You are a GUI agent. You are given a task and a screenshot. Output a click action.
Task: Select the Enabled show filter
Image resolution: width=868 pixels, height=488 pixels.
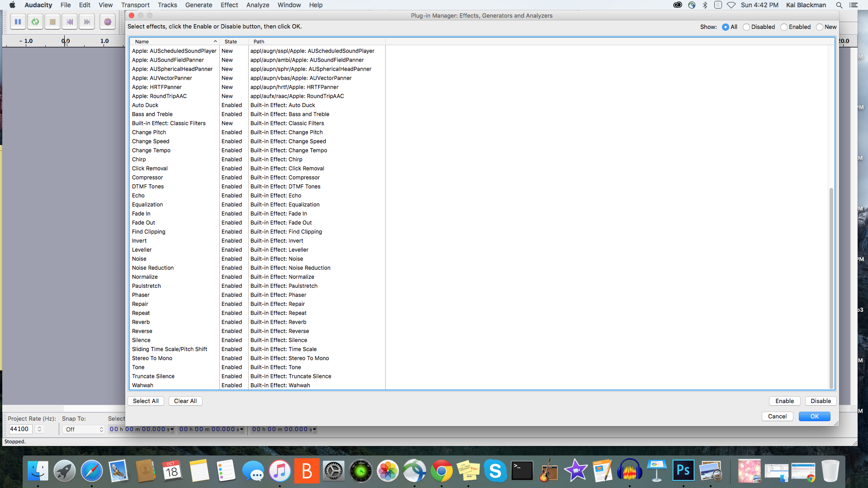[x=784, y=27]
